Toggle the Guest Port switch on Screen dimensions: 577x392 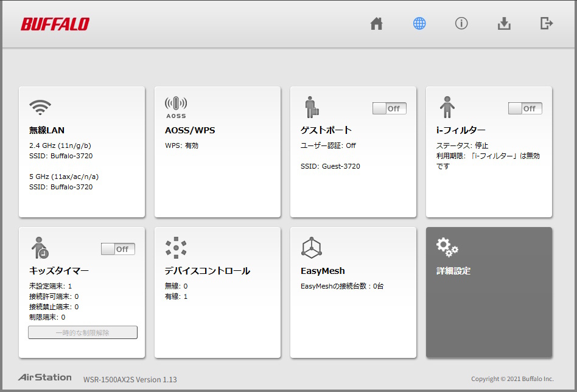tap(390, 108)
